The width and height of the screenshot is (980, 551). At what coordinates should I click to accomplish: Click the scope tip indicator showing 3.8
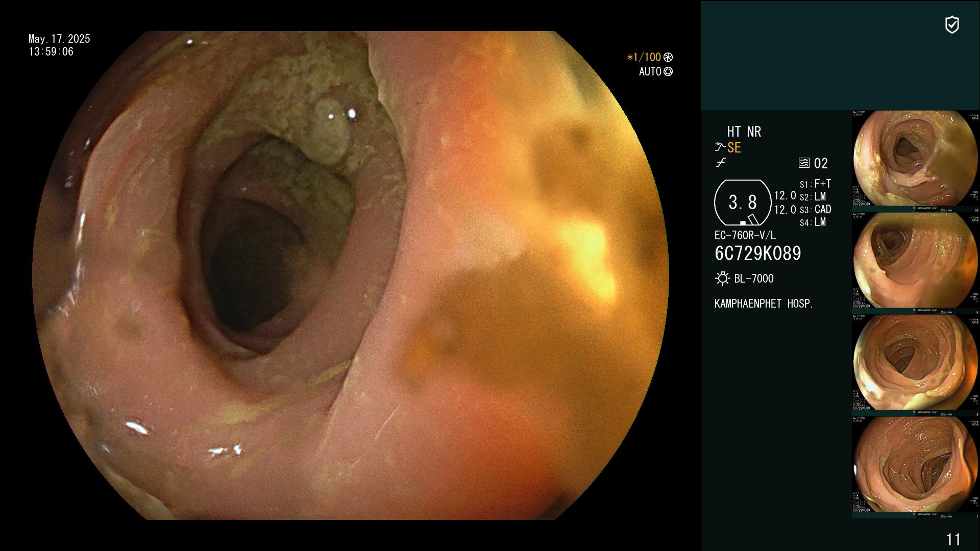tap(743, 203)
